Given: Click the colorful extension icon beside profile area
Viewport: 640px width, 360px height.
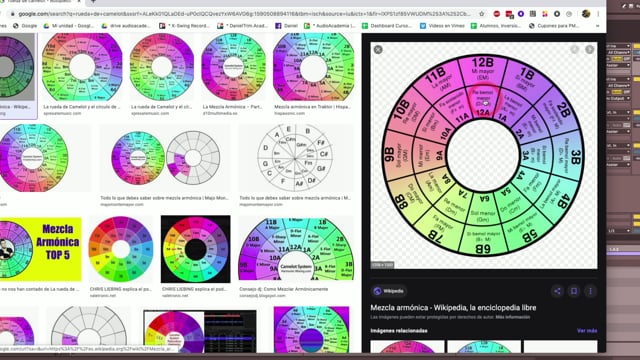Looking at the screenshot, I should coord(545,14).
